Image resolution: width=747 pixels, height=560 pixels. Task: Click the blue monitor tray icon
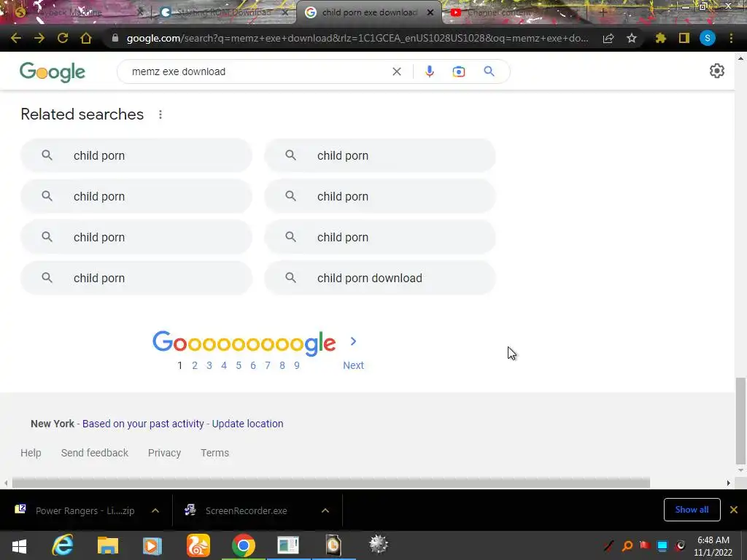tap(662, 545)
